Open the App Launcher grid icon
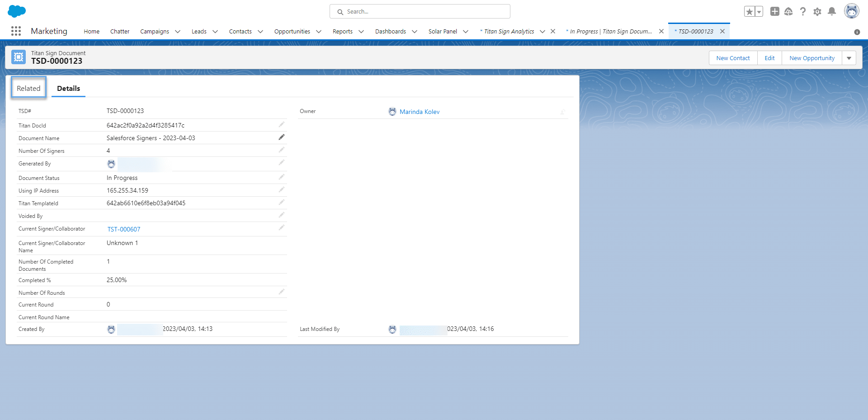868x420 pixels. coord(16,31)
